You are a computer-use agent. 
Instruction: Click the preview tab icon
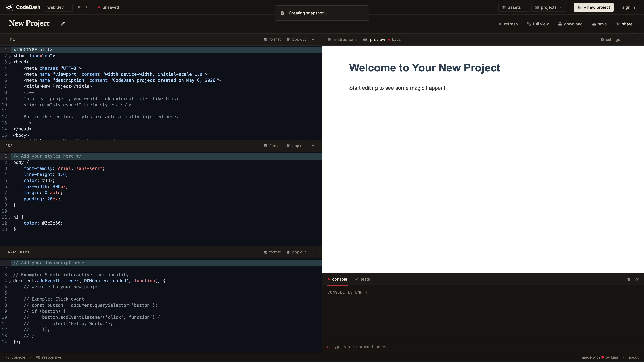click(365, 40)
